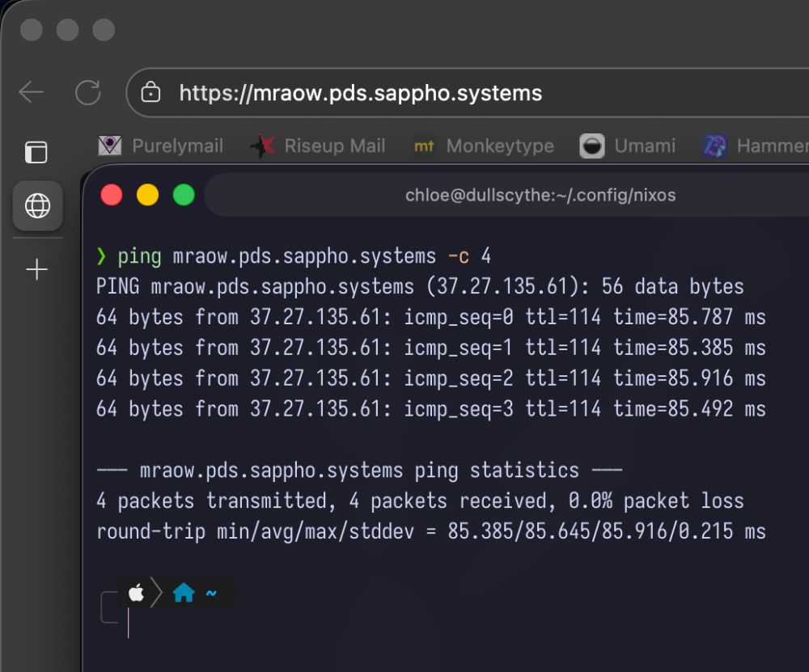Click the back navigation arrow
The width and height of the screenshot is (809, 672).
coord(31,92)
